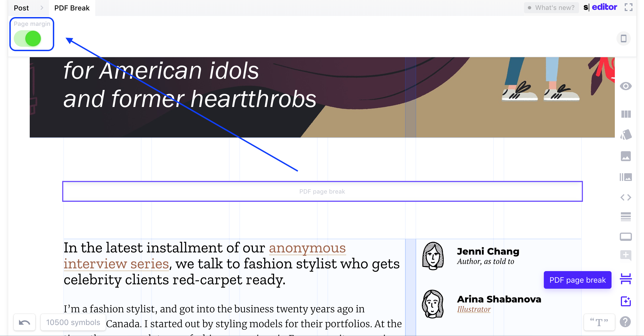The image size is (644, 336).
Task: Open the What's new? notice
Action: (x=551, y=8)
